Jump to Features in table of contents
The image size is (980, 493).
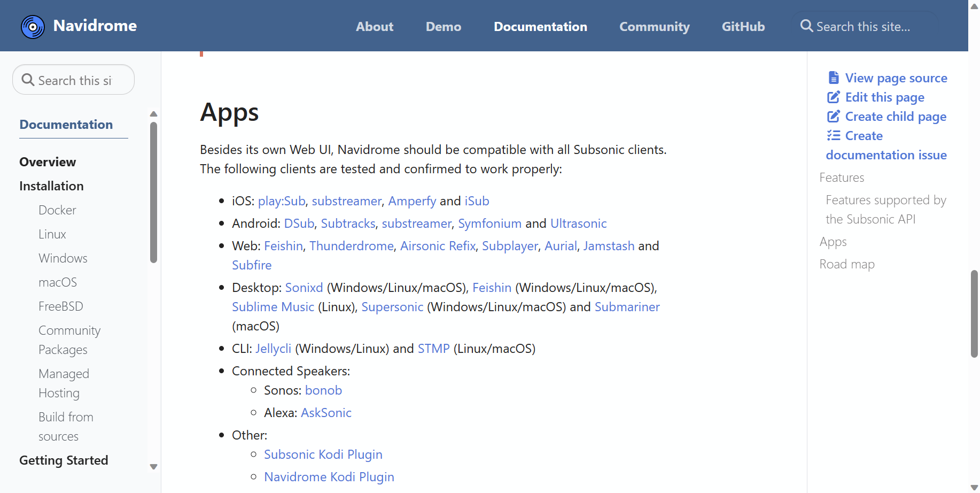pyautogui.click(x=842, y=178)
